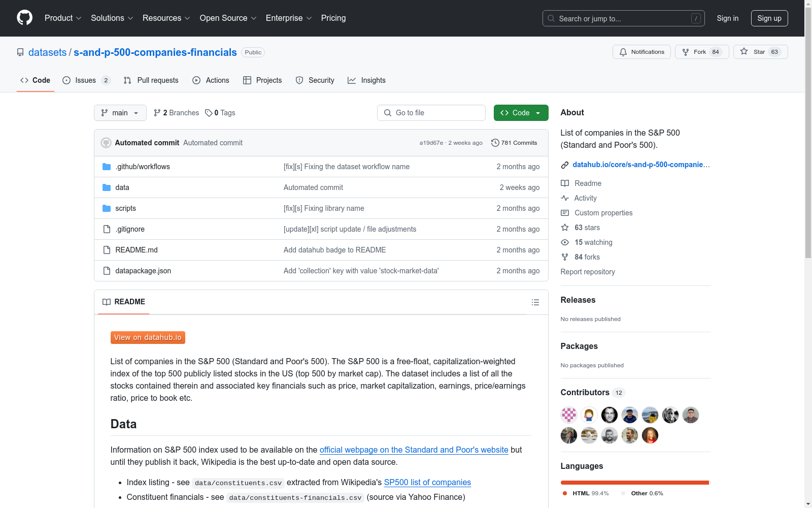This screenshot has width=812, height=508.
Task: Click the Automated commit author avatar
Action: coord(106,143)
